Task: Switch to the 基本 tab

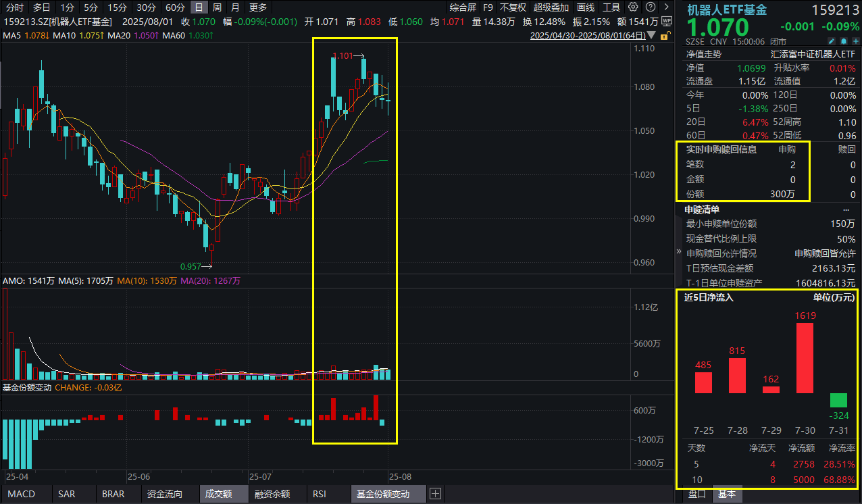Action: pyautogui.click(x=726, y=494)
